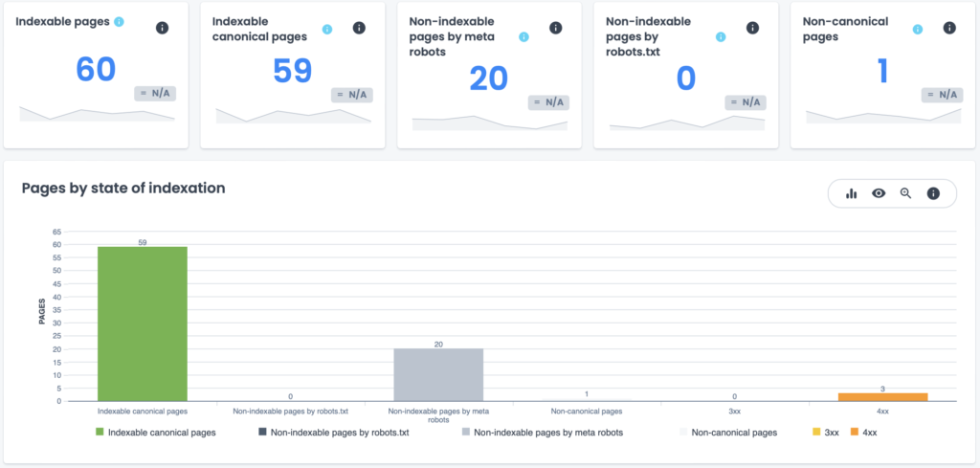The image size is (980, 468).
Task: Select the orange 4xx bar in chart
Action: (x=882, y=396)
